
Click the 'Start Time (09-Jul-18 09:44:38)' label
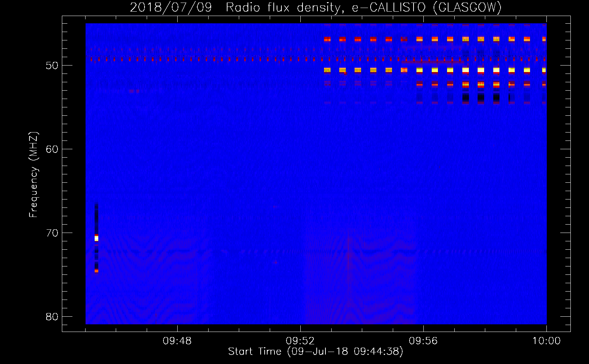(316, 352)
